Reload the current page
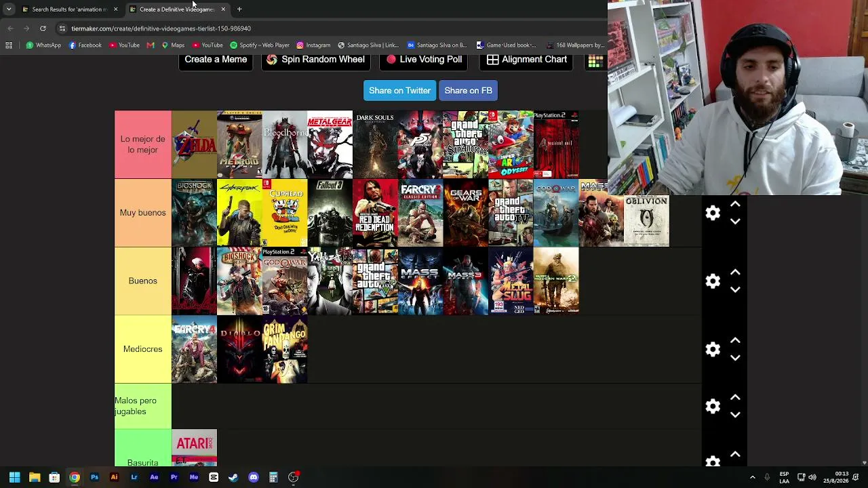 click(x=43, y=28)
